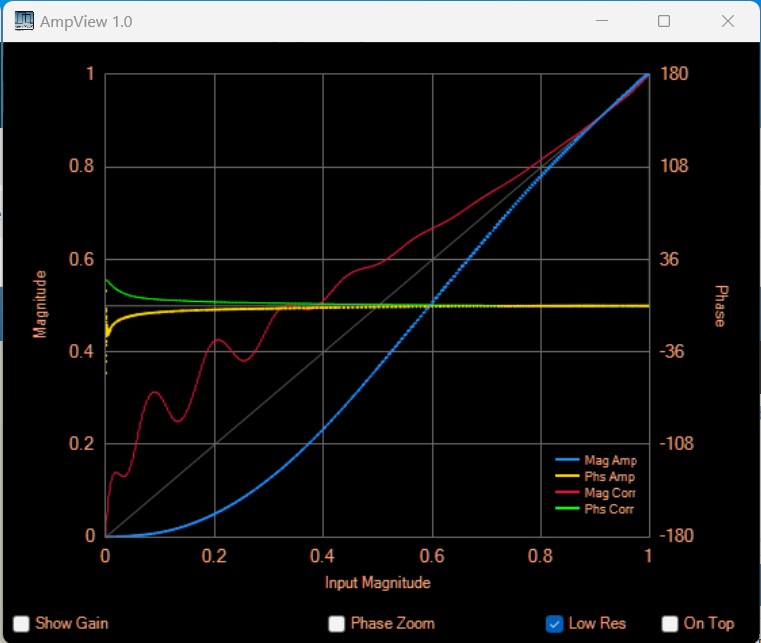Screen dimensions: 761x643
Task: Select the Phs Corr legend label
Action: (x=610, y=509)
